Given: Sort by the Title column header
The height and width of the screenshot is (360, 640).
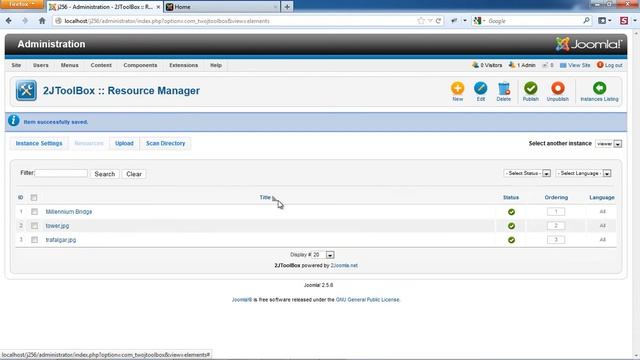Looking at the screenshot, I should [x=265, y=198].
